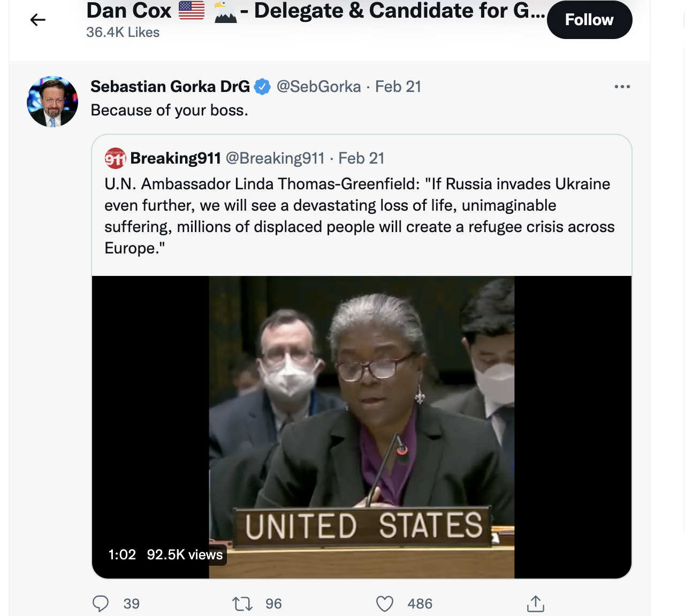Viewport: 685px width, 616px height.
Task: Click the "Because of your boss." tweet text
Action: [169, 110]
